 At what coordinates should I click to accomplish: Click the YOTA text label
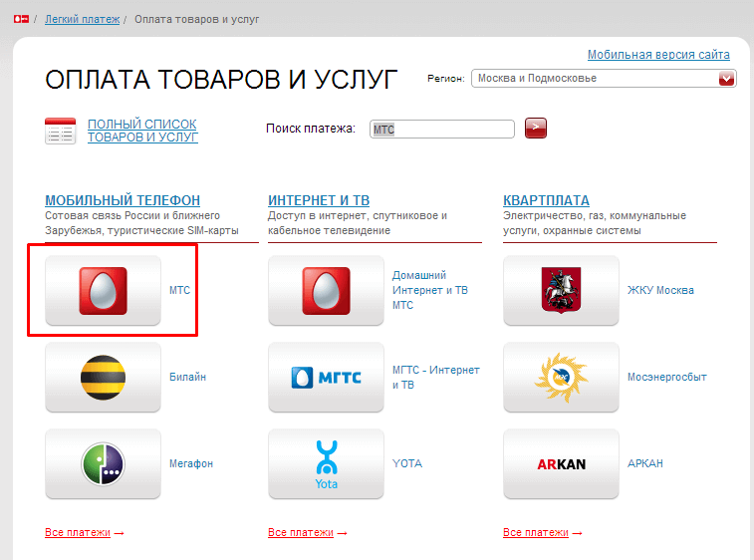[407, 463]
